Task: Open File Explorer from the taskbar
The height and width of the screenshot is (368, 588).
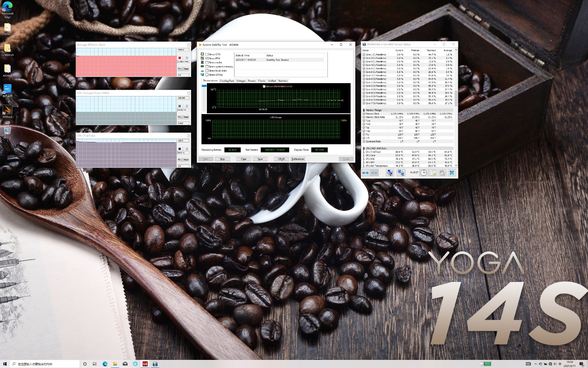Action: [115, 364]
